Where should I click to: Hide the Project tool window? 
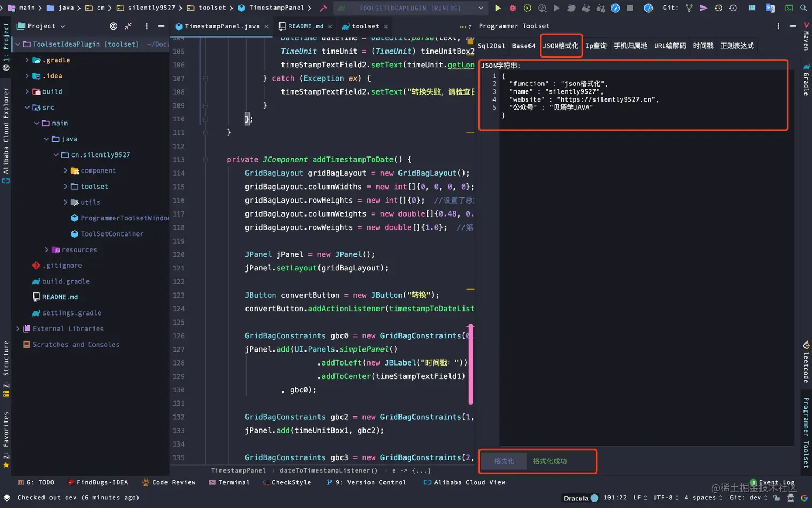pos(161,26)
